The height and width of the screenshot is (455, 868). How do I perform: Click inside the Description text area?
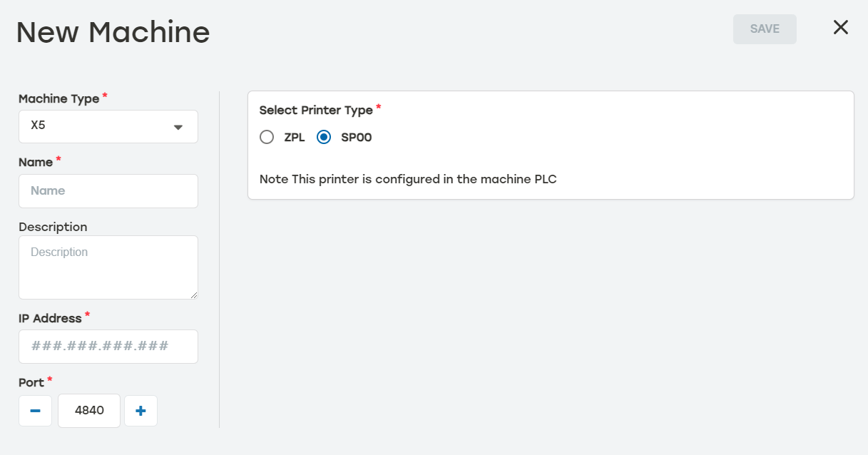[108, 267]
